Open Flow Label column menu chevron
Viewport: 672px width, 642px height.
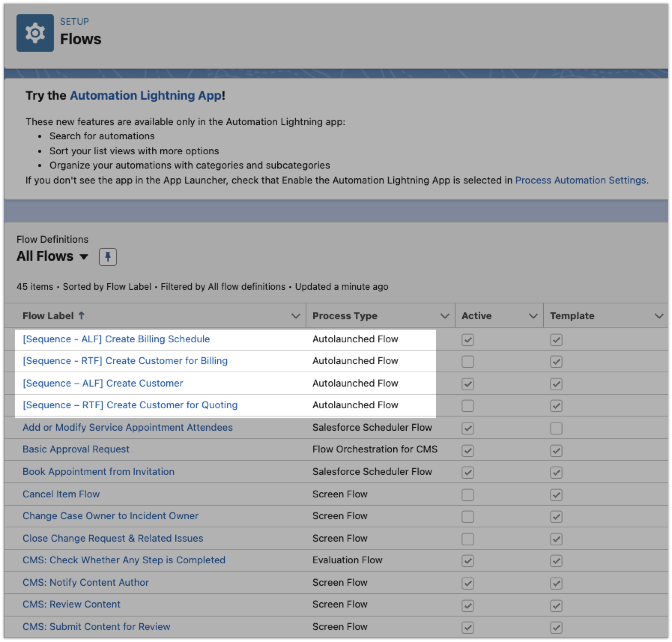[x=296, y=316]
